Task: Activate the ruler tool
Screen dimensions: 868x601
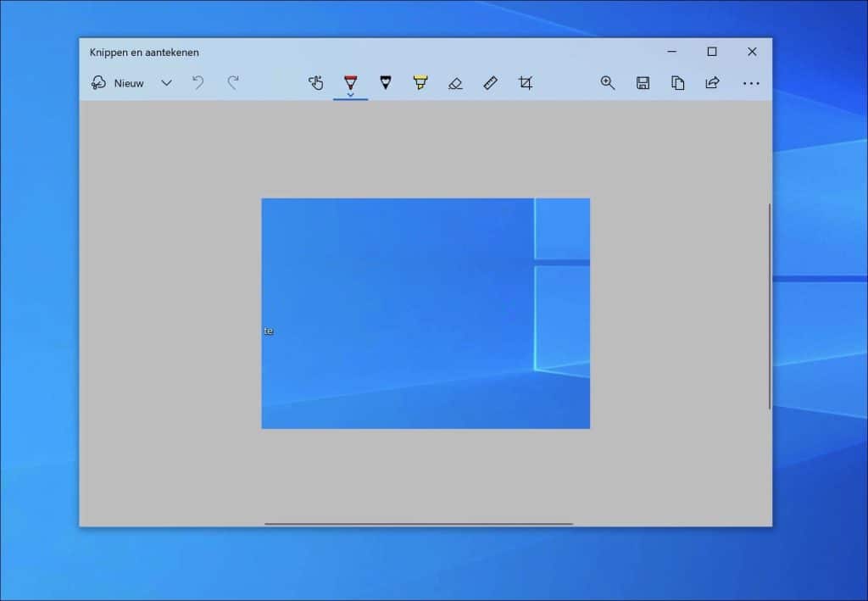Action: pos(490,83)
